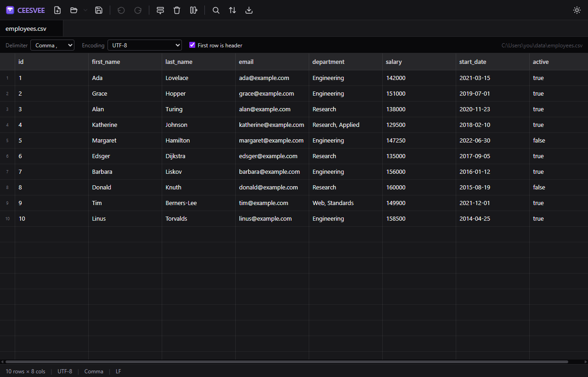Click the LF line ending status entry
588x377 pixels.
point(119,371)
